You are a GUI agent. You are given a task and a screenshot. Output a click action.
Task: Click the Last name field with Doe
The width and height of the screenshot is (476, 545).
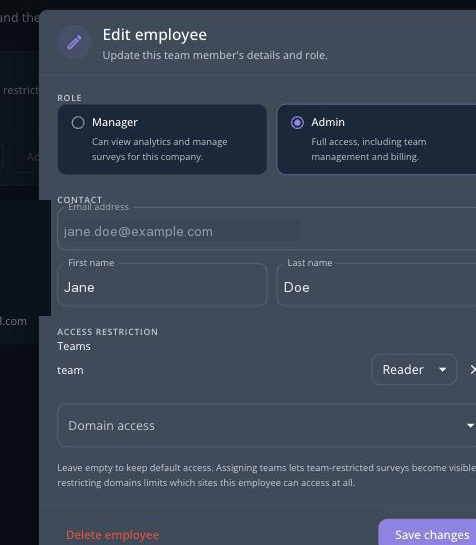376,285
